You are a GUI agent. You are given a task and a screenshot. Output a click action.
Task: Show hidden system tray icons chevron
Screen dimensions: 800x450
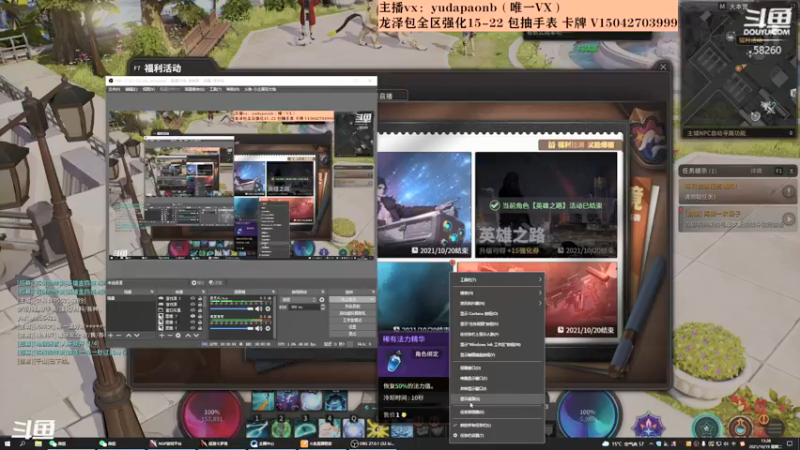click(x=652, y=444)
